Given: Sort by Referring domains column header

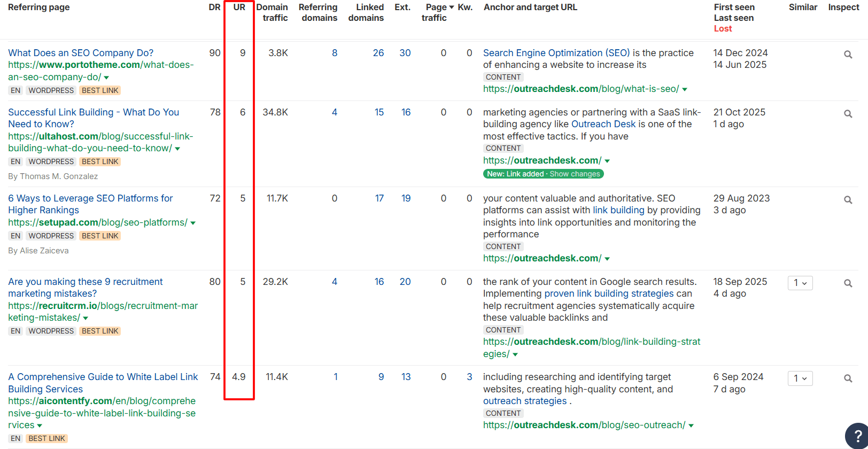Looking at the screenshot, I should coord(318,12).
